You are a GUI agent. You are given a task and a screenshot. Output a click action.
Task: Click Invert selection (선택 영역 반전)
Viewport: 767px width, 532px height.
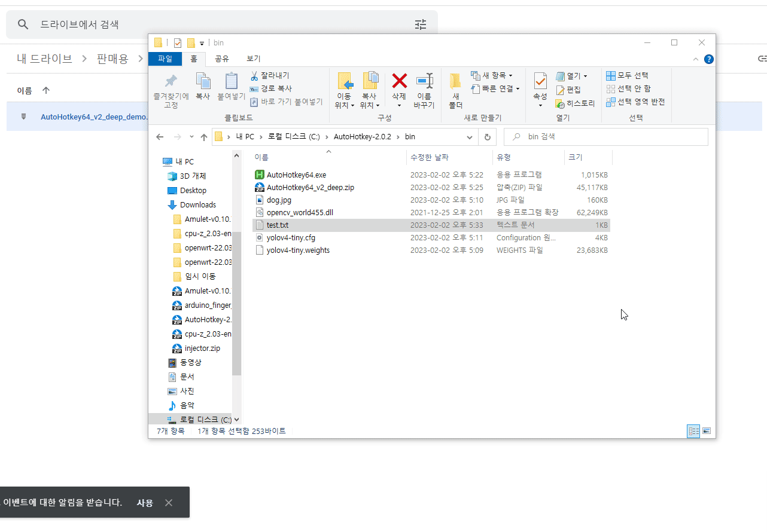pos(635,102)
